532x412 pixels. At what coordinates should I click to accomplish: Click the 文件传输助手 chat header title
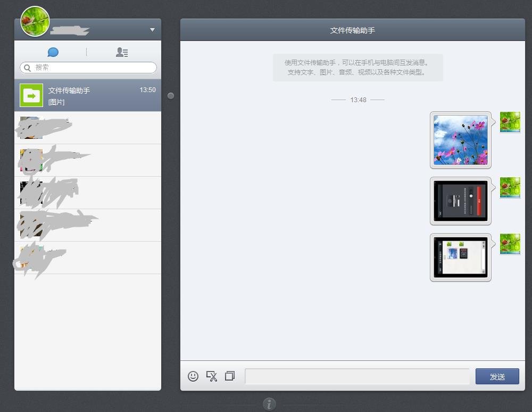352,30
